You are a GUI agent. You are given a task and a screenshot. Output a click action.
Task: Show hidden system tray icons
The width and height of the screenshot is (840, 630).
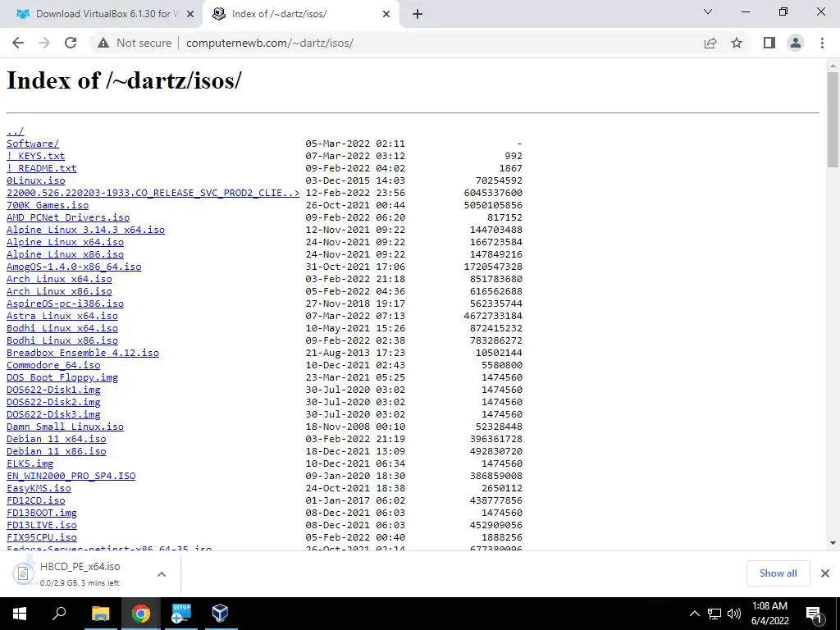coord(694,614)
